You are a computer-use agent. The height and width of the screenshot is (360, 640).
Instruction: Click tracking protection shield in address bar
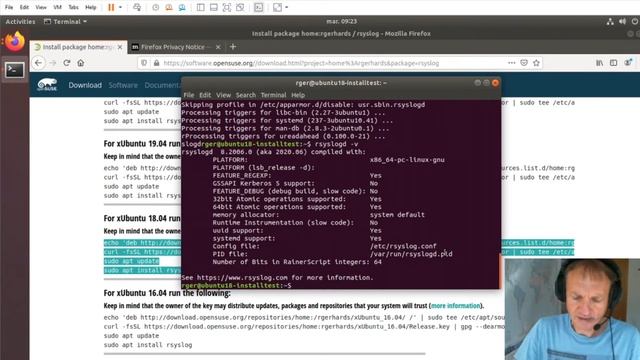point(144,63)
